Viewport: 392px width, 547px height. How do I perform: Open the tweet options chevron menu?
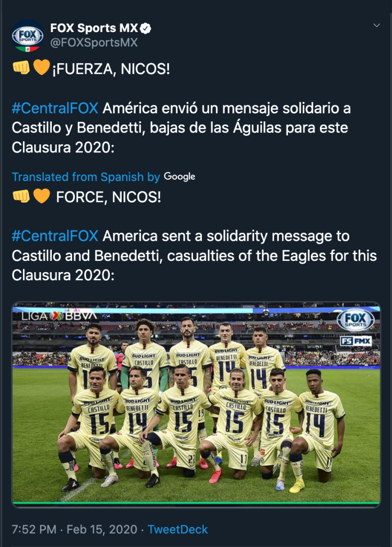376,25
